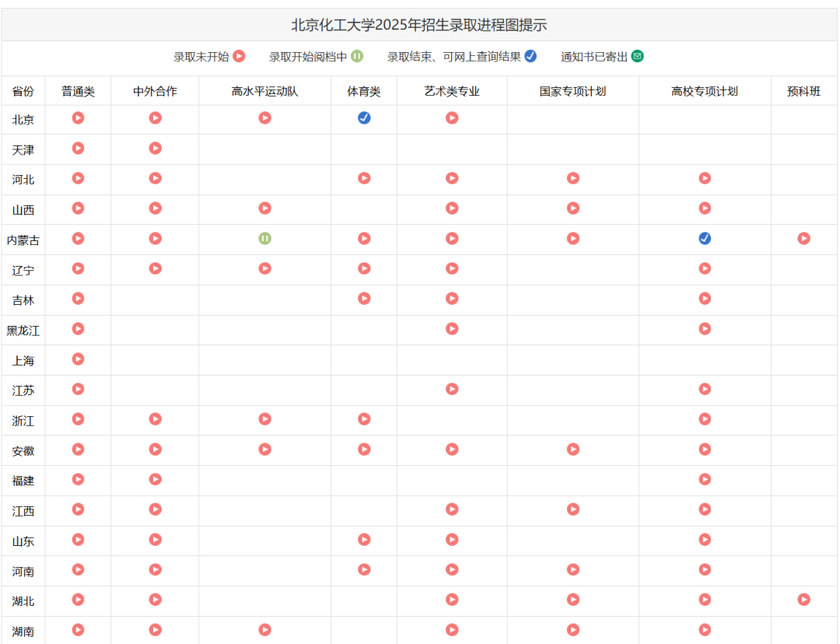Click the red status icon for 山东 体育类
The height and width of the screenshot is (644, 840).
(364, 540)
